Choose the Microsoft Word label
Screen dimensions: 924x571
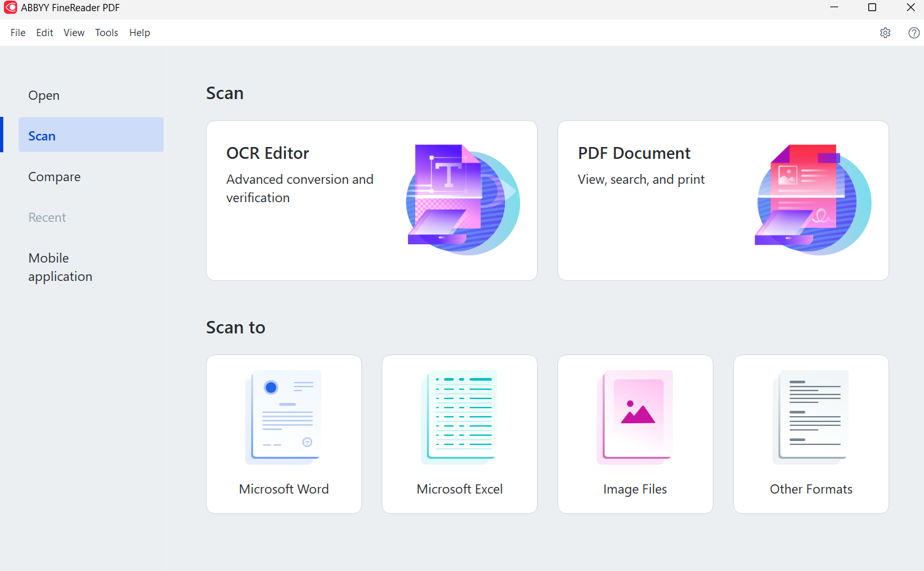pyautogui.click(x=284, y=489)
